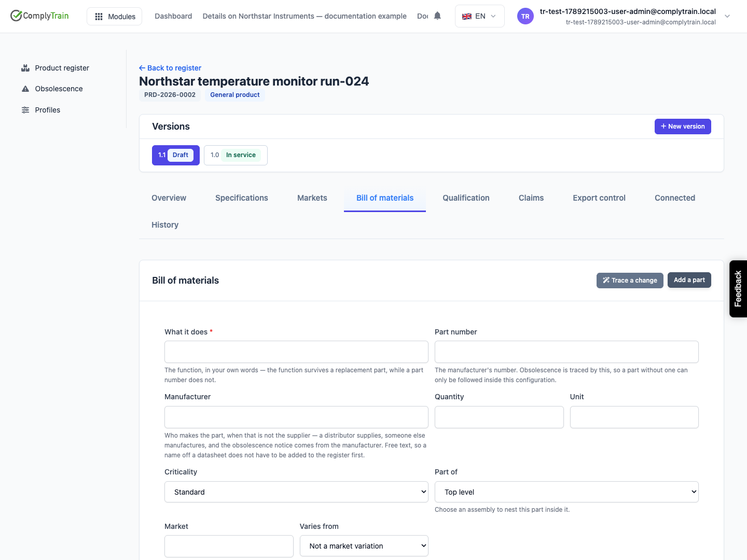Switch to the Claims tab

point(531,198)
